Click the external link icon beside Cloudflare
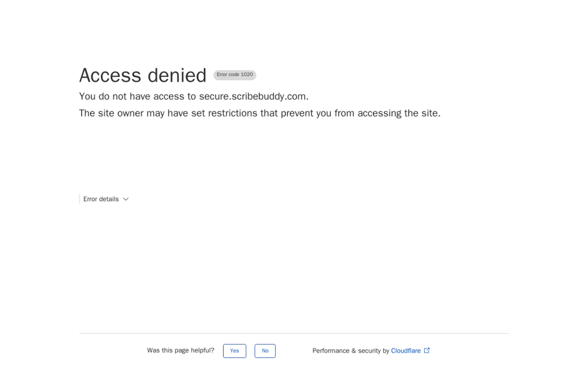The image size is (588, 368). pos(427,350)
